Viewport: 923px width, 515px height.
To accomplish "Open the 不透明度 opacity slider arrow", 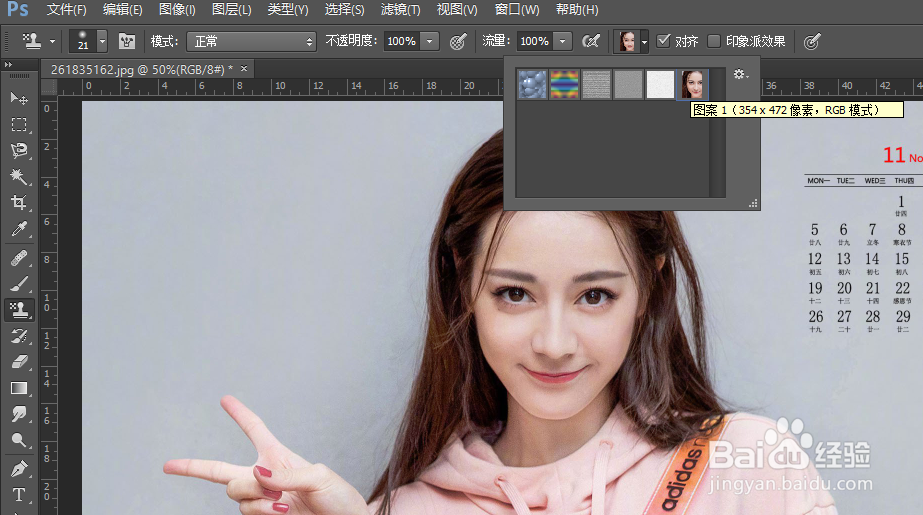I will pyautogui.click(x=430, y=41).
